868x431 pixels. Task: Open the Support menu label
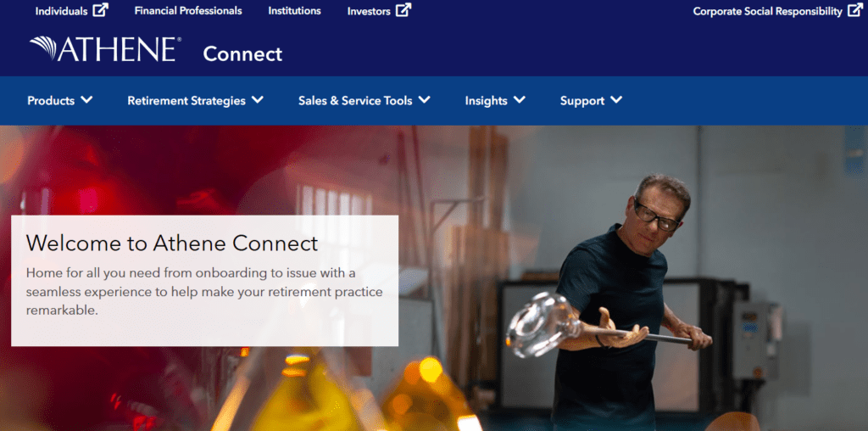pos(582,101)
